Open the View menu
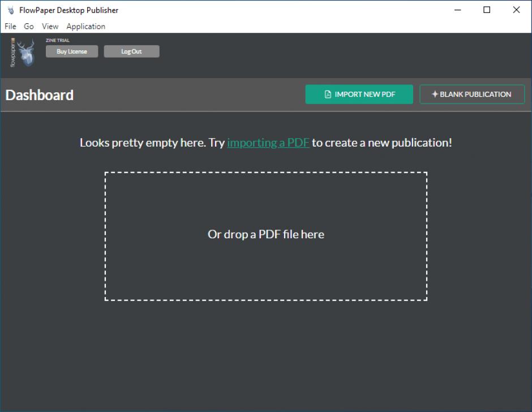 [50, 26]
